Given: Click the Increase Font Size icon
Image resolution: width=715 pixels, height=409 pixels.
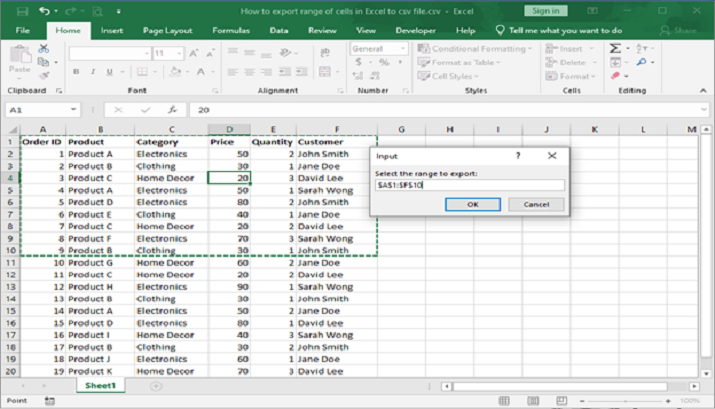Looking at the screenshot, I should [x=193, y=53].
